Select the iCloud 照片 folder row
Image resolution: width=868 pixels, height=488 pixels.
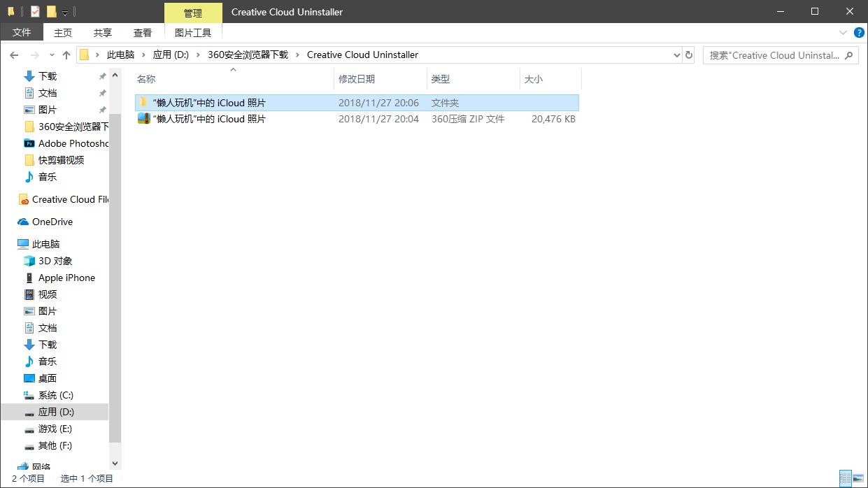pos(357,103)
